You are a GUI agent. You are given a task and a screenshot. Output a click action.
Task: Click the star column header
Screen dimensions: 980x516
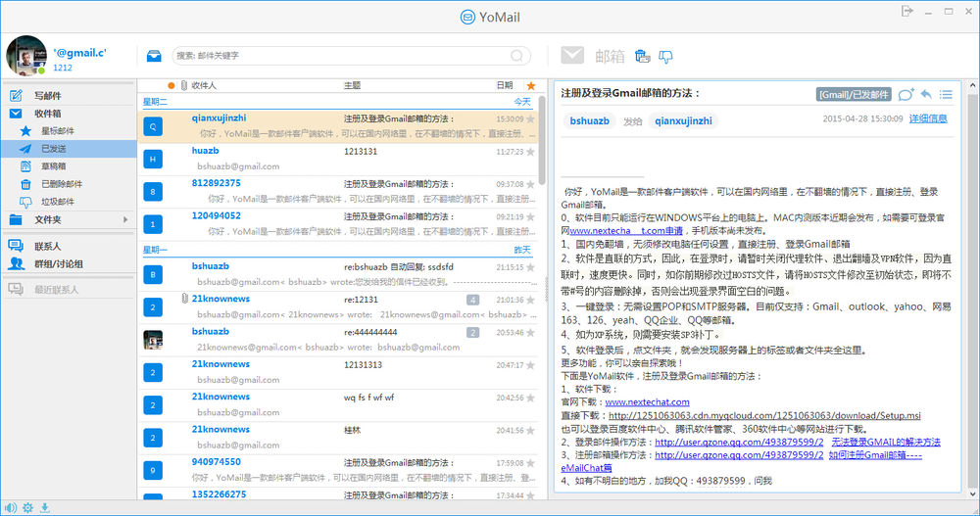point(531,85)
